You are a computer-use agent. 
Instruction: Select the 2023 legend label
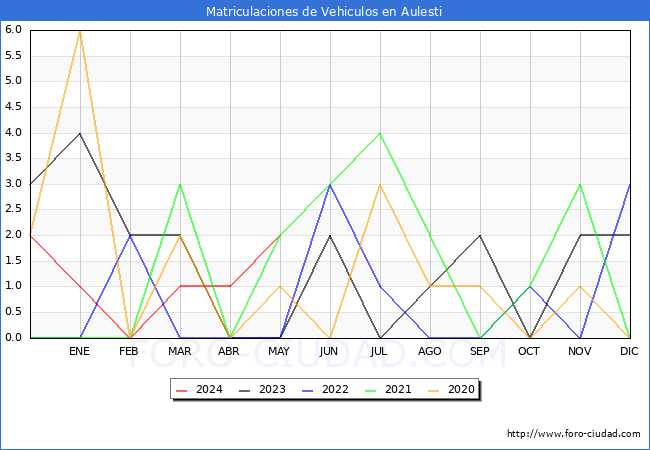pos(272,389)
